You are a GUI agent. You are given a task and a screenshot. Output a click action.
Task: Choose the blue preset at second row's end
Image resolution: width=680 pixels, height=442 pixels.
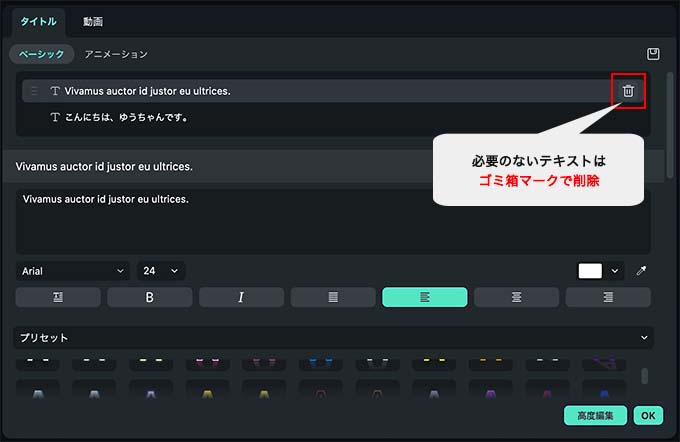pos(604,390)
